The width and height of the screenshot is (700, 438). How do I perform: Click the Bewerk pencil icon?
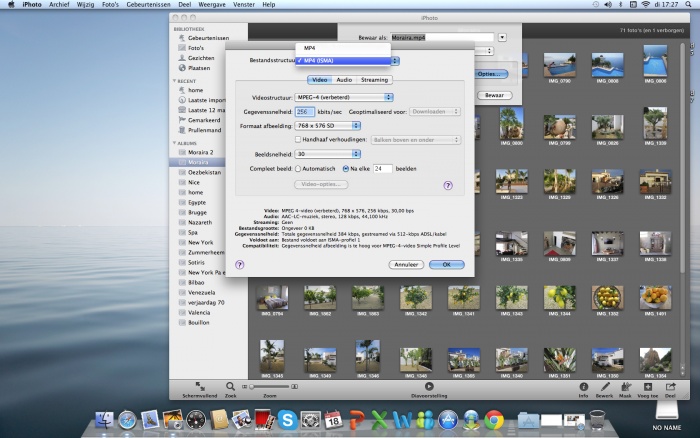coord(605,386)
